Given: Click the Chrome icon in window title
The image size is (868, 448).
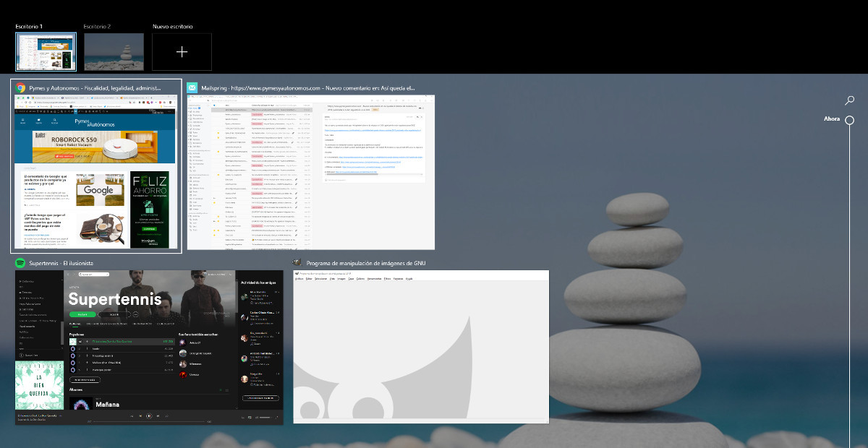Looking at the screenshot, I should [21, 87].
